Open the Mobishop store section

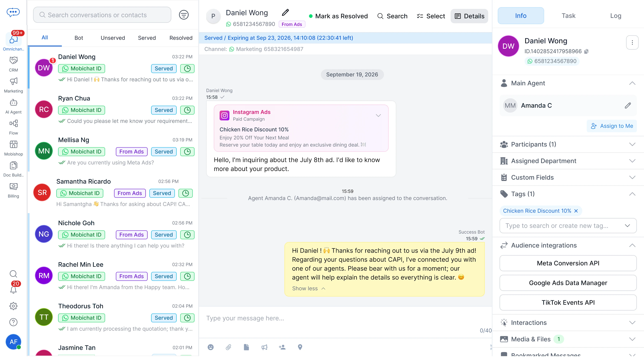13,148
